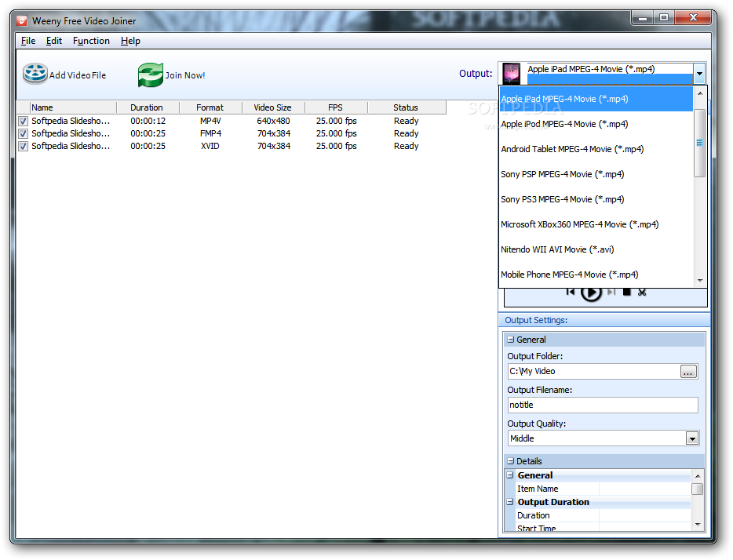The width and height of the screenshot is (733, 560).
Task: Select Sony PS3 MPEG-4 Movie format
Action: 596,199
